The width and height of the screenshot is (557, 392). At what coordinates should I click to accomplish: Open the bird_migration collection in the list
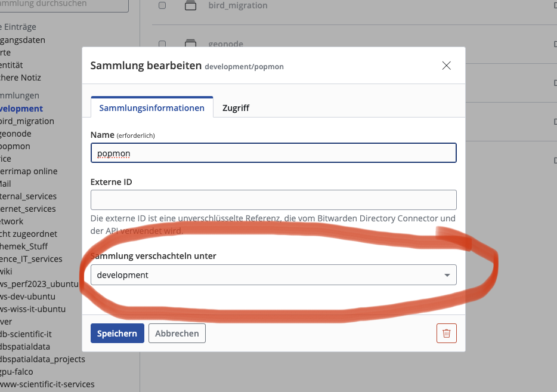(238, 6)
